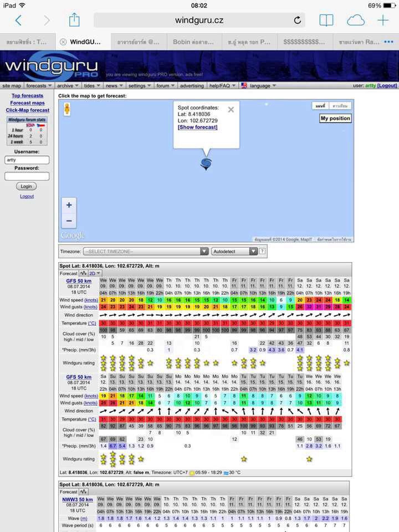Click the Windguru forum stats box

pyautogui.click(x=27, y=131)
